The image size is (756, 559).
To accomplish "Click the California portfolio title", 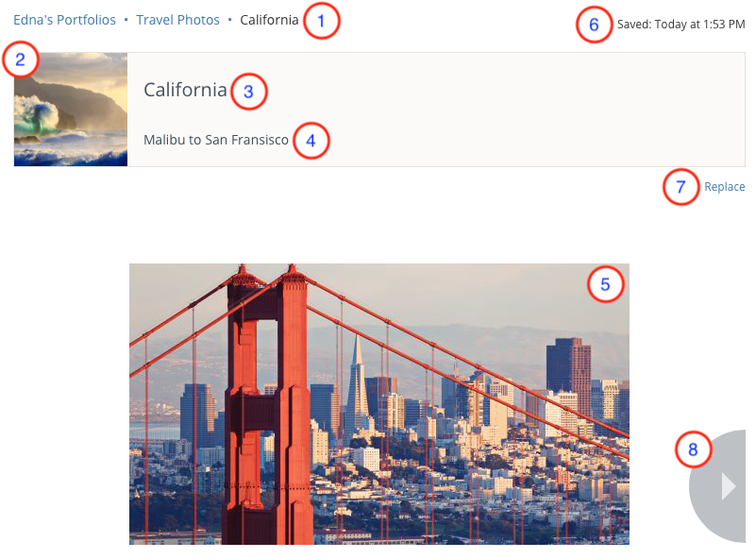I will (x=185, y=90).
